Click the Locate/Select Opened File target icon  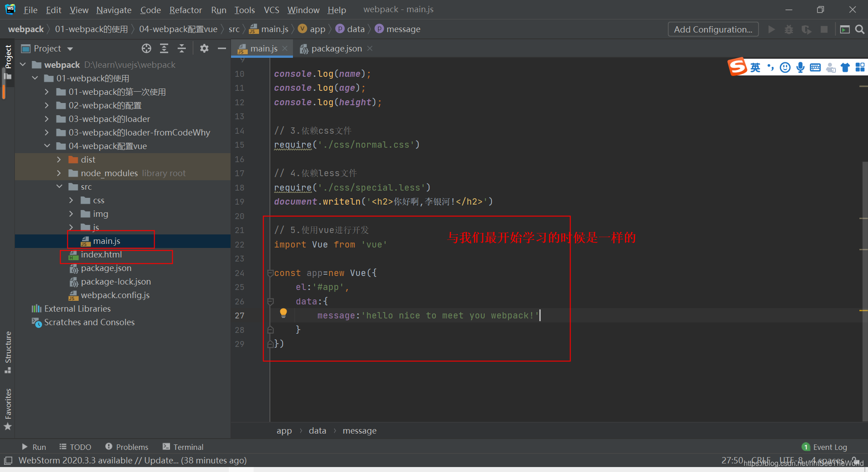pos(146,48)
